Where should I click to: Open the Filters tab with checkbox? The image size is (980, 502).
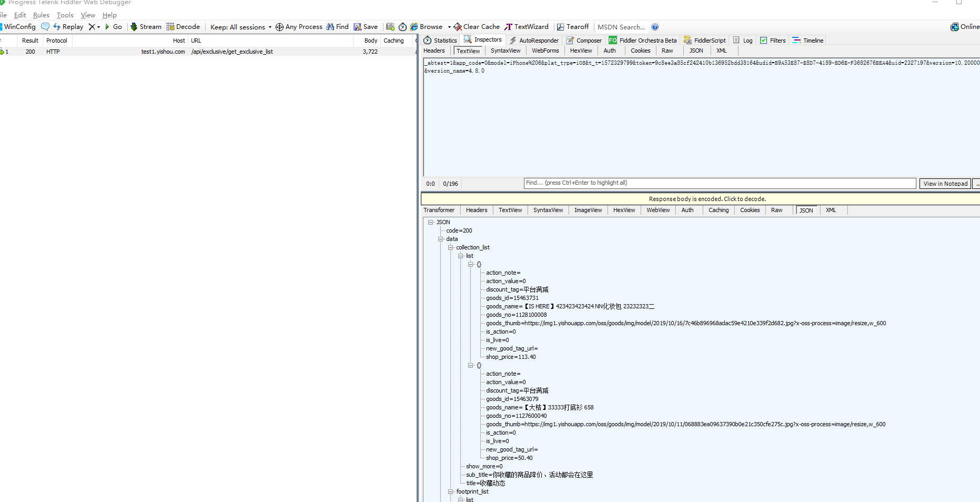(x=773, y=41)
